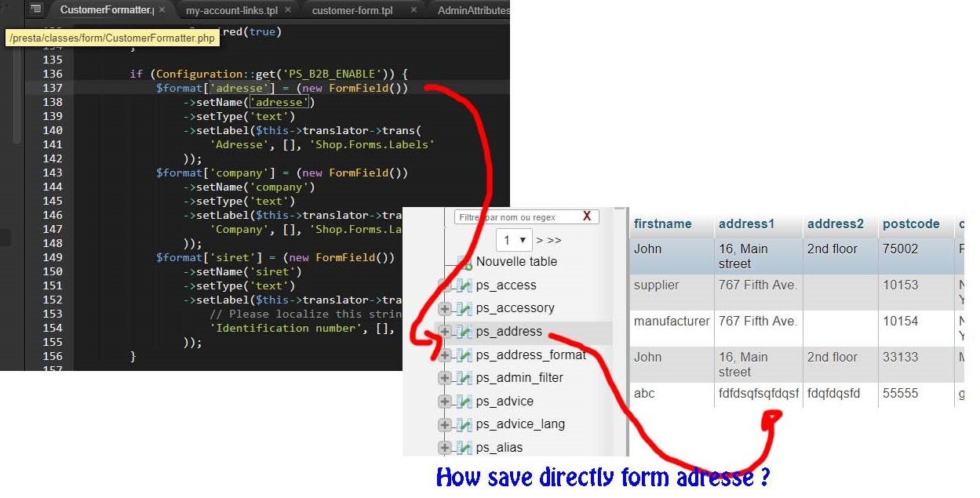Image resolution: width=980 pixels, height=498 pixels.
Task: Open the ps_access table
Action: 506,285
